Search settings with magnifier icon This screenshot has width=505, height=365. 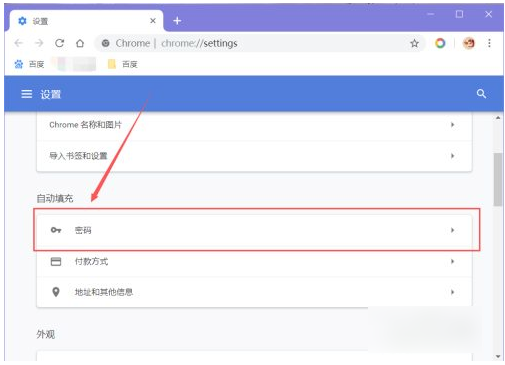[x=481, y=94]
